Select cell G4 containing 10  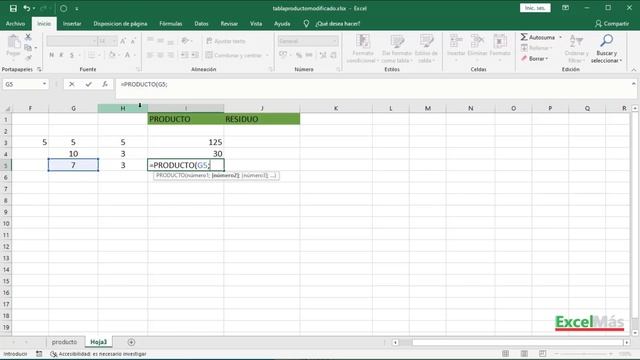click(73, 153)
